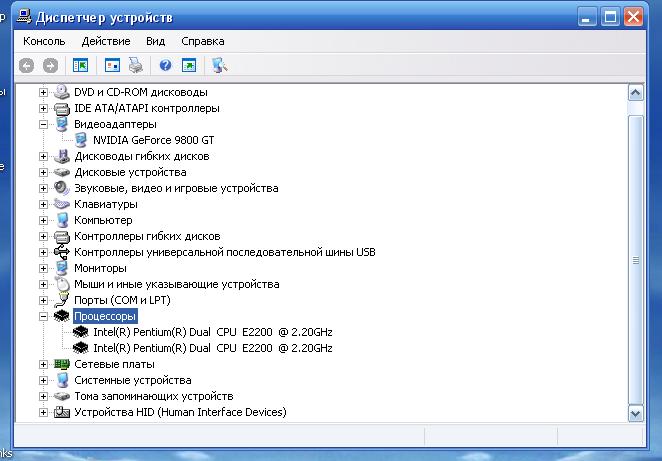
Task: Open the Справка menu
Action: (203, 41)
